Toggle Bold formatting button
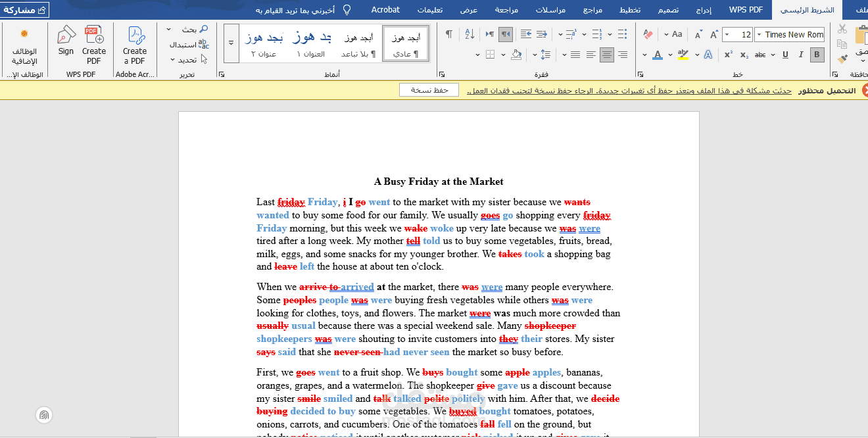 coord(817,55)
